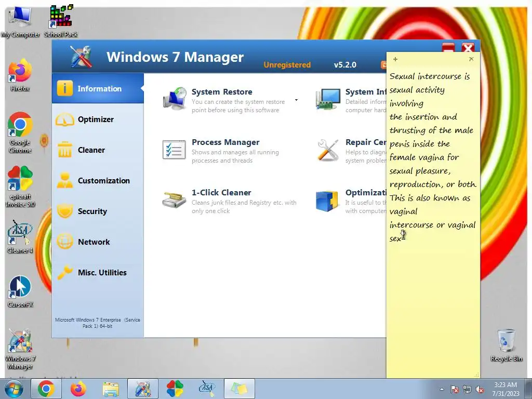
Task: Select Windows 7 Manager desktop shortcut
Action: point(20,349)
